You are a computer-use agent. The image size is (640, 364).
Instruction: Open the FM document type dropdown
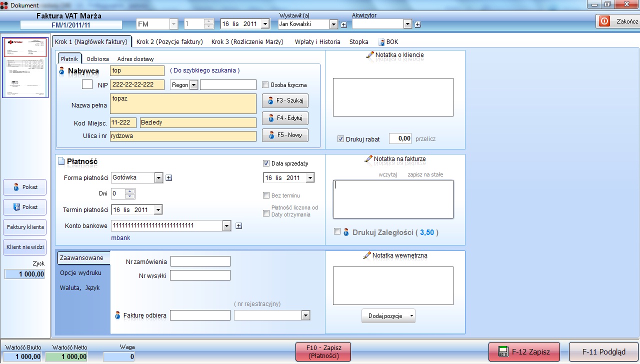(x=174, y=24)
